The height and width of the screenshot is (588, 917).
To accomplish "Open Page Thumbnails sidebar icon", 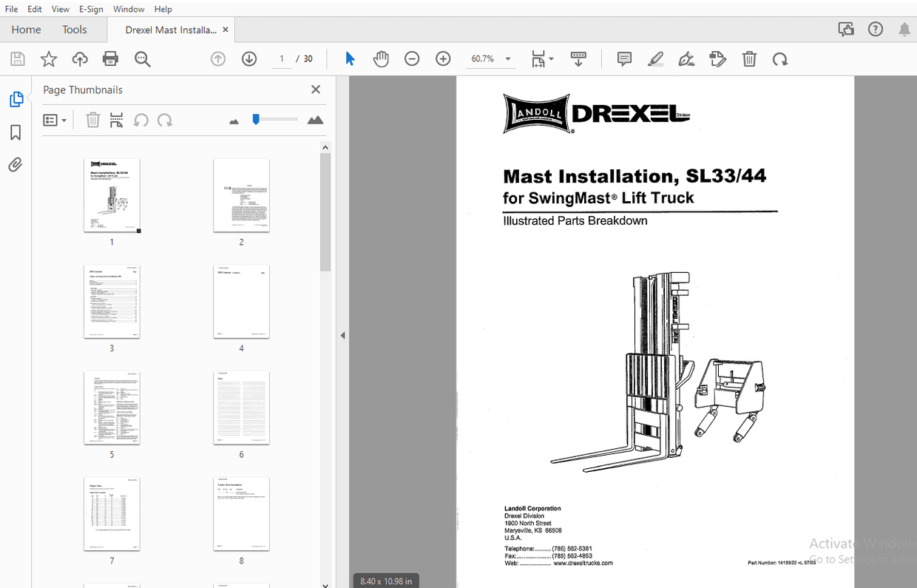I will coord(16,100).
